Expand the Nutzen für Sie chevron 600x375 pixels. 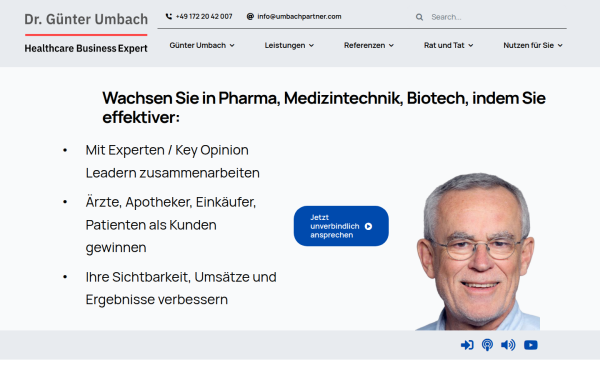[x=560, y=46]
